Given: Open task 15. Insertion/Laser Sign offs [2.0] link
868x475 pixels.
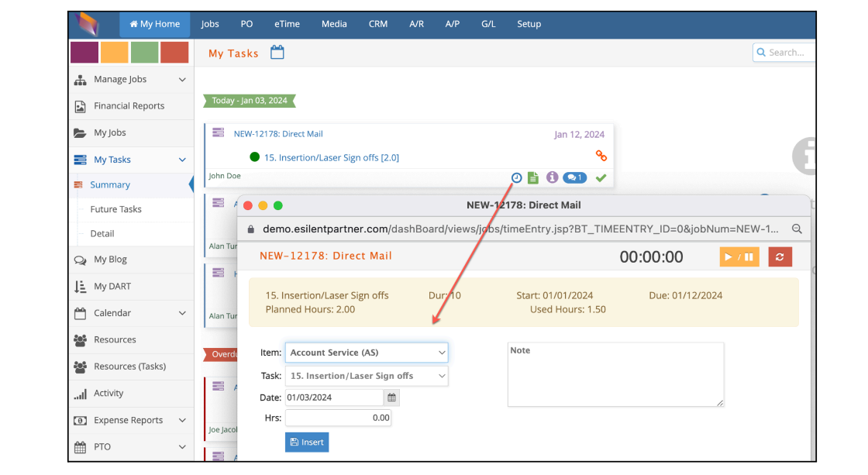Looking at the screenshot, I should pos(332,158).
